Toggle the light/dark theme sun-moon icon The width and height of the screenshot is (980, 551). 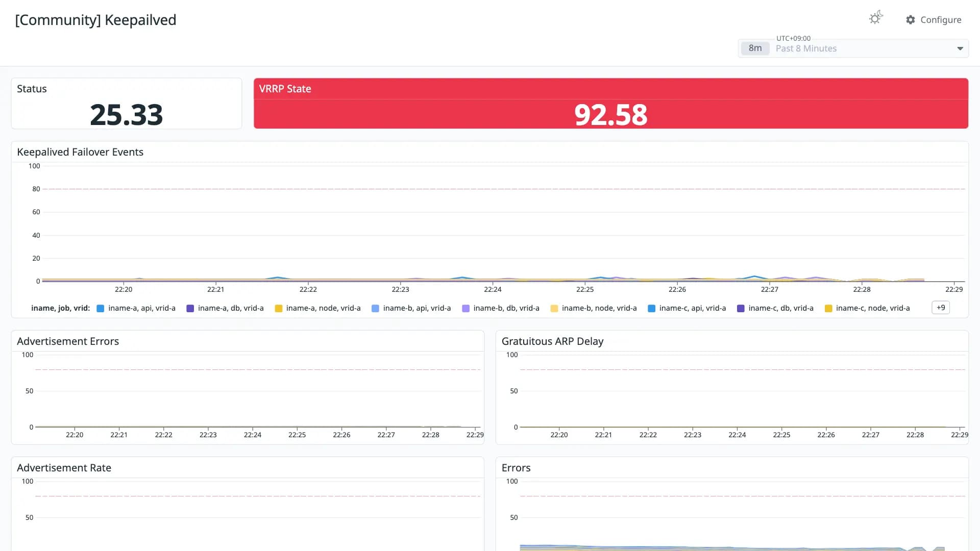coord(875,18)
